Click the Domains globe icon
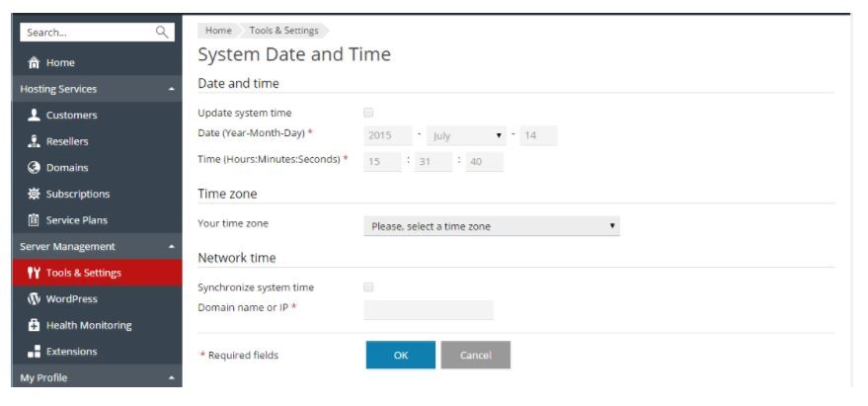Image resolution: width=868 pixels, height=406 pixels. click(34, 167)
